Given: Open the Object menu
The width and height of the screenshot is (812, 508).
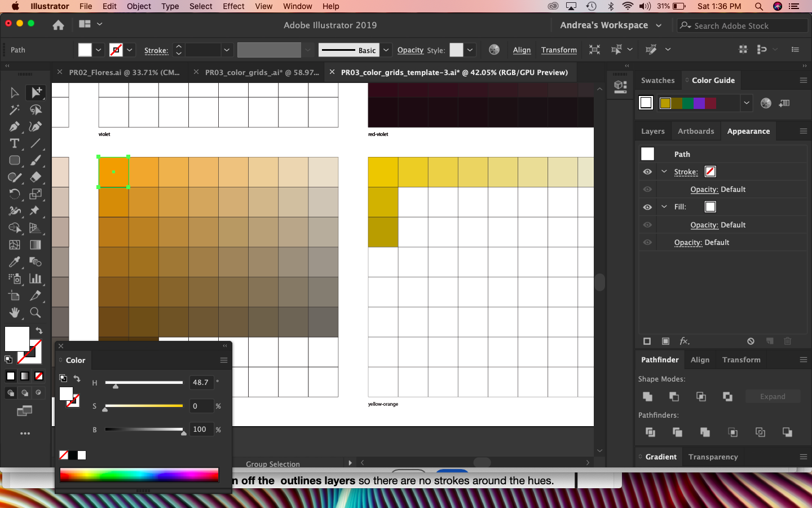Looking at the screenshot, I should pos(139,6).
